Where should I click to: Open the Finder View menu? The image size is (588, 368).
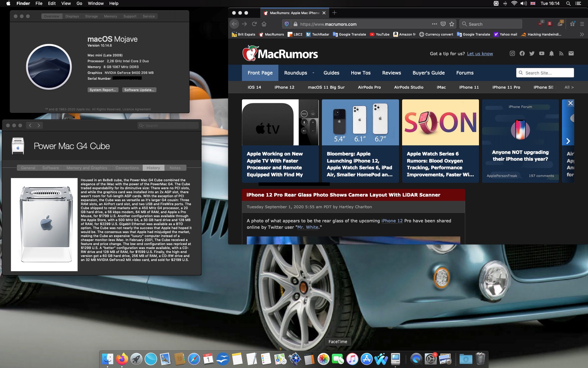(66, 3)
